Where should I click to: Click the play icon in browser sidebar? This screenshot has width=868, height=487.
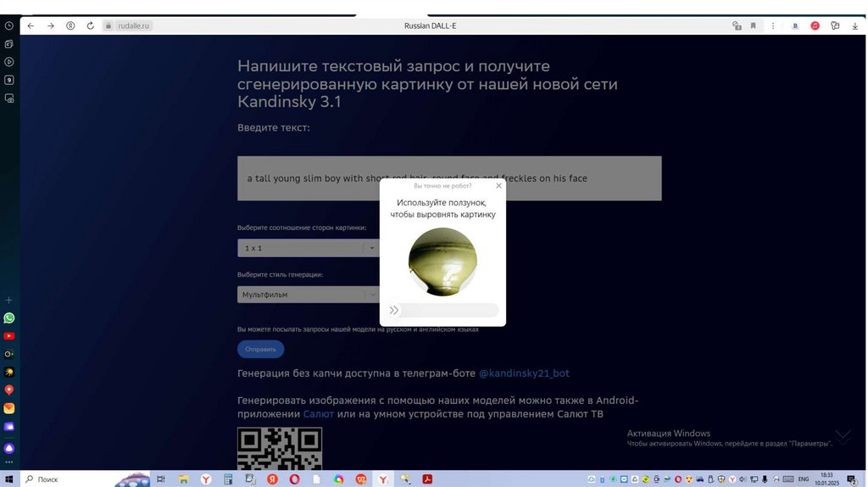(x=8, y=62)
